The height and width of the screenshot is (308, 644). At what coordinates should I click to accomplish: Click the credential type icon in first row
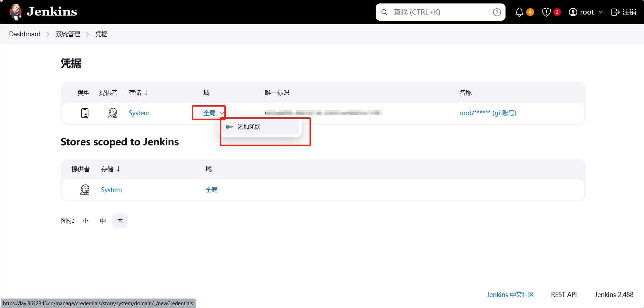point(85,113)
